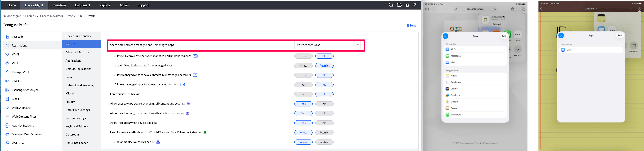Image resolution: width=644 pixels, height=151 pixels.
Task: Go to the Enrollment tab
Action: pyautogui.click(x=83, y=5)
